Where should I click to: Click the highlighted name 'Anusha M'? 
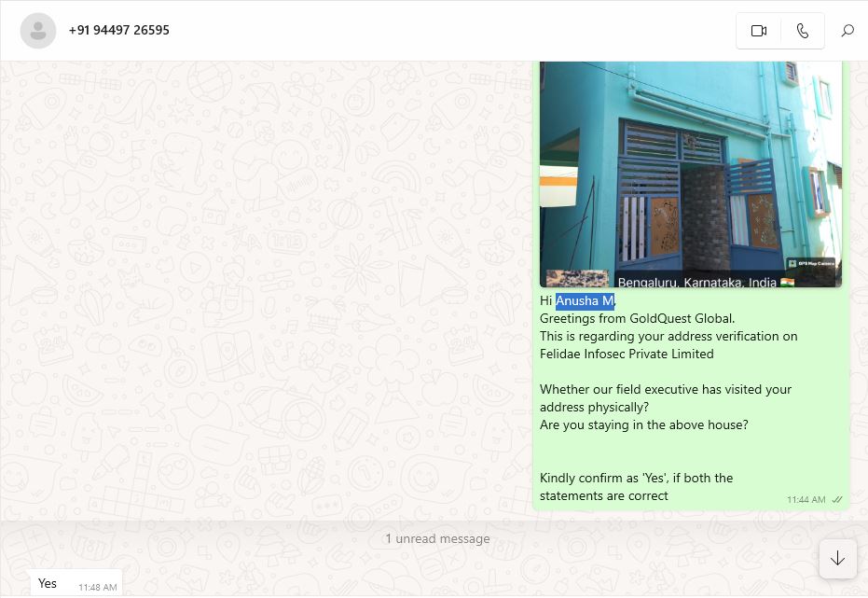[x=585, y=300]
